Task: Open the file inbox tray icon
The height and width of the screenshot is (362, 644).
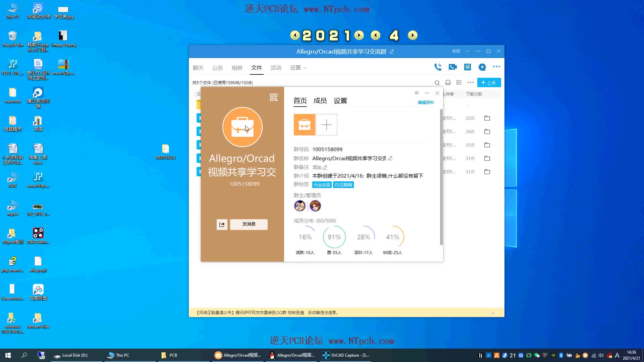Action: 448,82
